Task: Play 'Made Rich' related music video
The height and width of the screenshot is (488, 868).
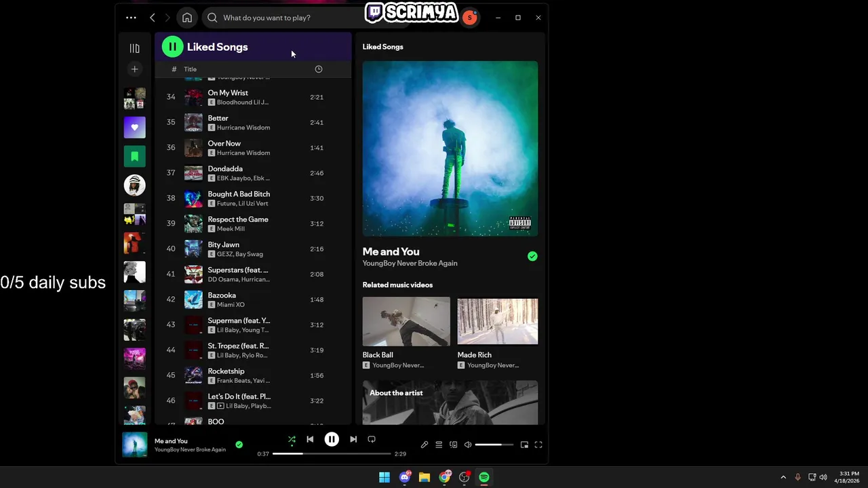Action: coord(498,321)
